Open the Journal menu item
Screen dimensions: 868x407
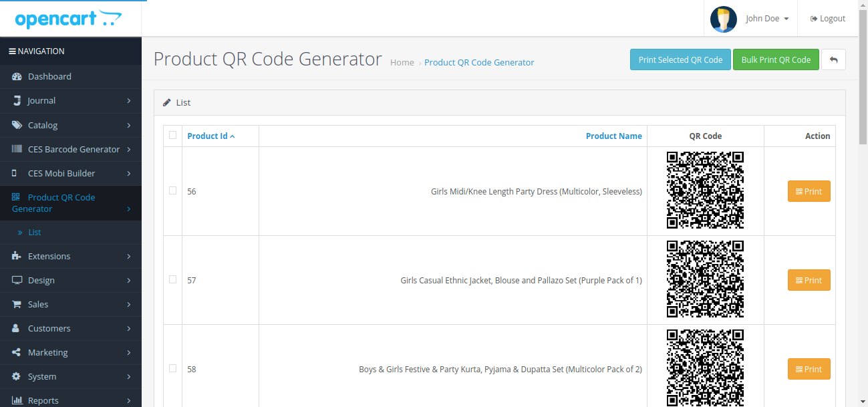coord(41,101)
